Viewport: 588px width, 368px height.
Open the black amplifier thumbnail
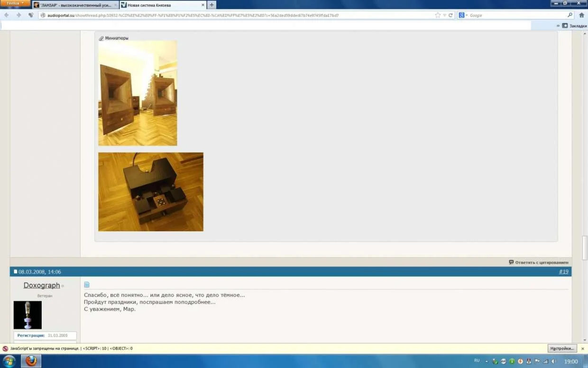[151, 192]
